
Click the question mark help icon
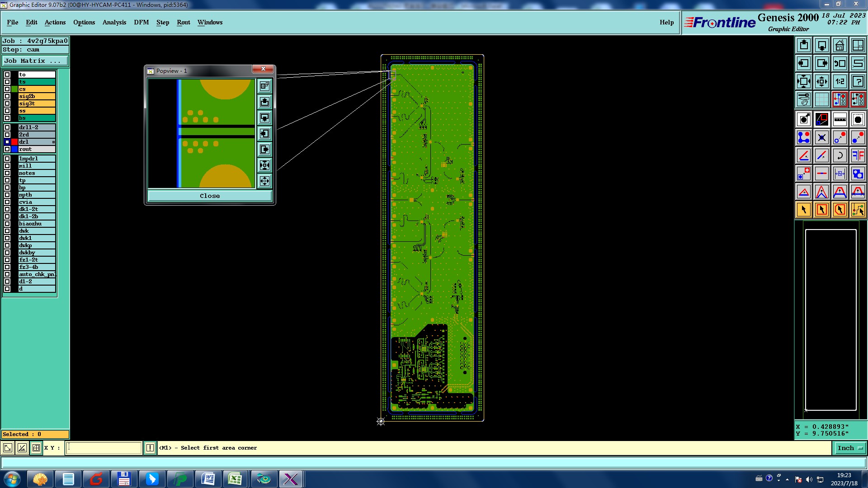858,81
